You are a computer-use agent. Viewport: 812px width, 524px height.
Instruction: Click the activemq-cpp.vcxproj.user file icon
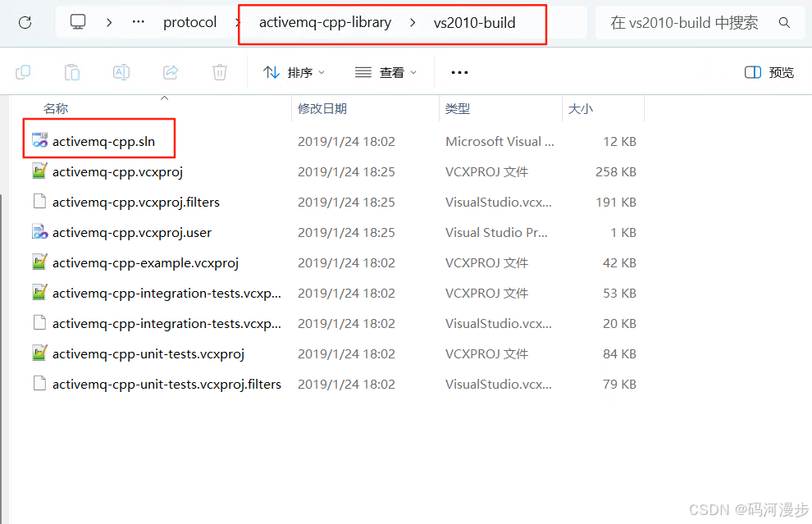[40, 231]
